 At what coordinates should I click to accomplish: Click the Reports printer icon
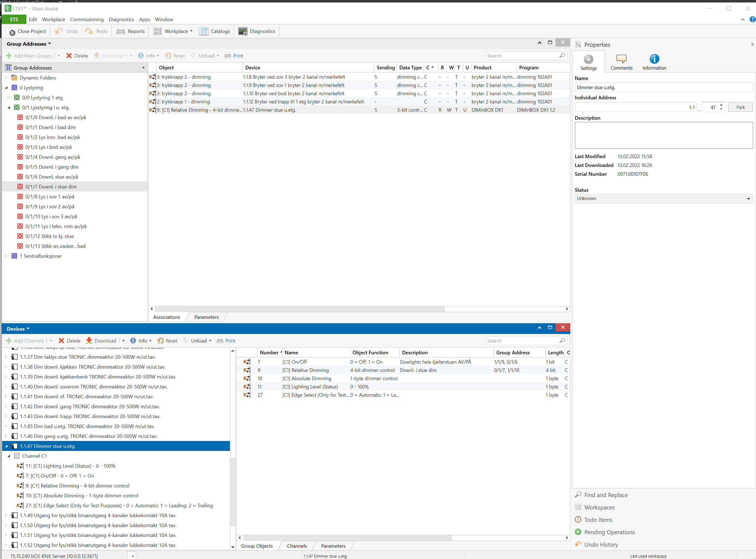click(121, 31)
